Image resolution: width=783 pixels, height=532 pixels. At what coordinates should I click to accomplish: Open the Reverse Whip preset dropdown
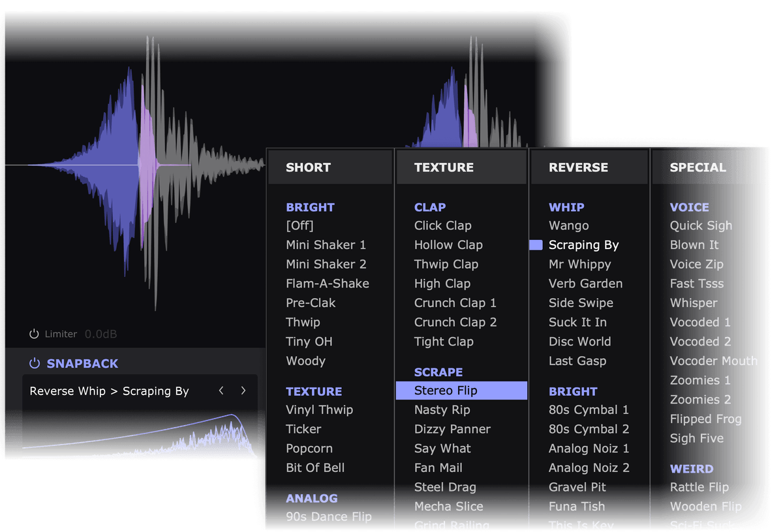109,391
